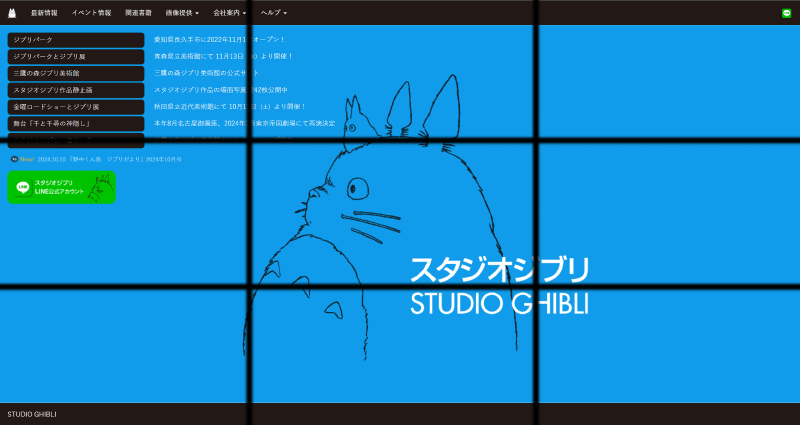Open the ジブリだより 2024年10月号 news link
Viewport: 800px width, 425px height.
pos(109,159)
